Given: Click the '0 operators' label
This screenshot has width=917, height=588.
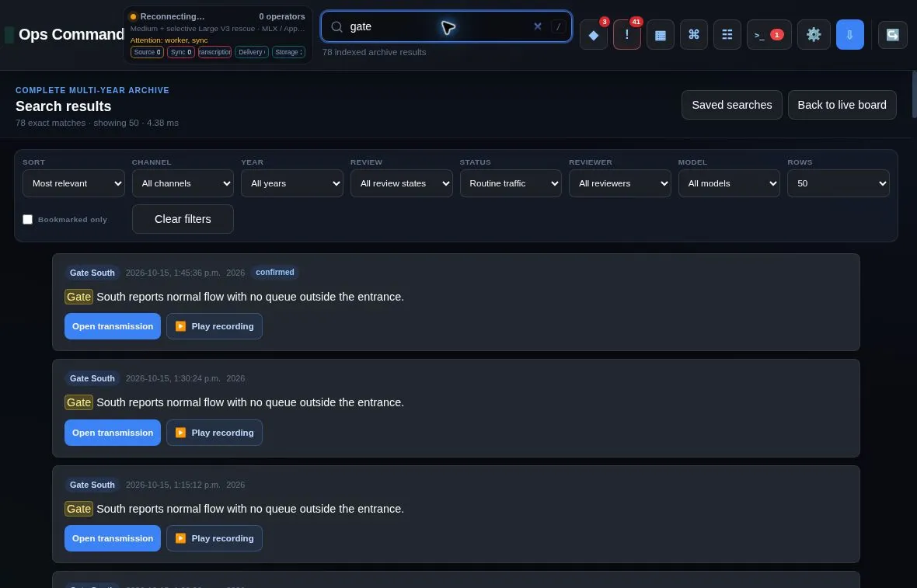Looking at the screenshot, I should pyautogui.click(x=282, y=16).
